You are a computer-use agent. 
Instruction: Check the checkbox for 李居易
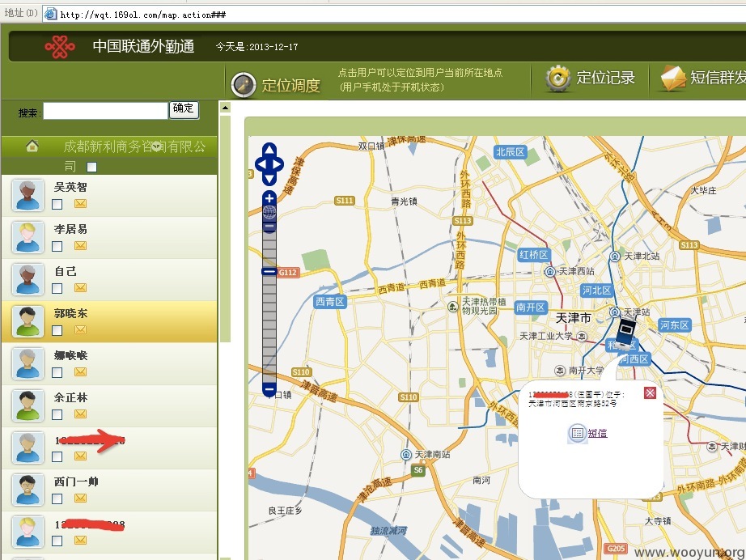coord(57,247)
